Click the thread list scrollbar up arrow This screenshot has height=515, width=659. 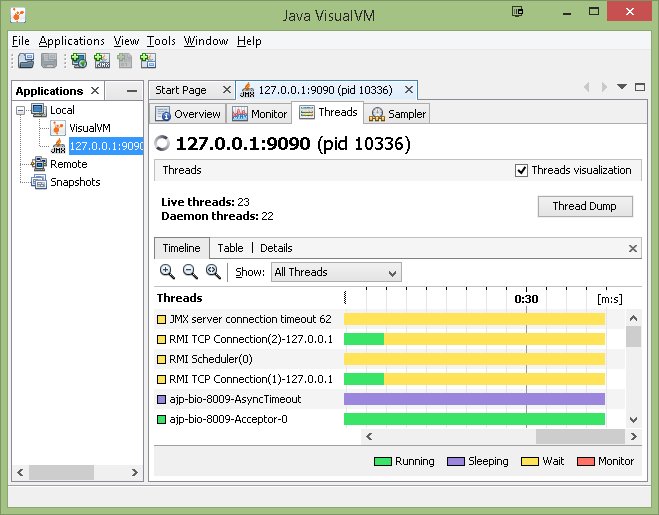pyautogui.click(x=633, y=318)
